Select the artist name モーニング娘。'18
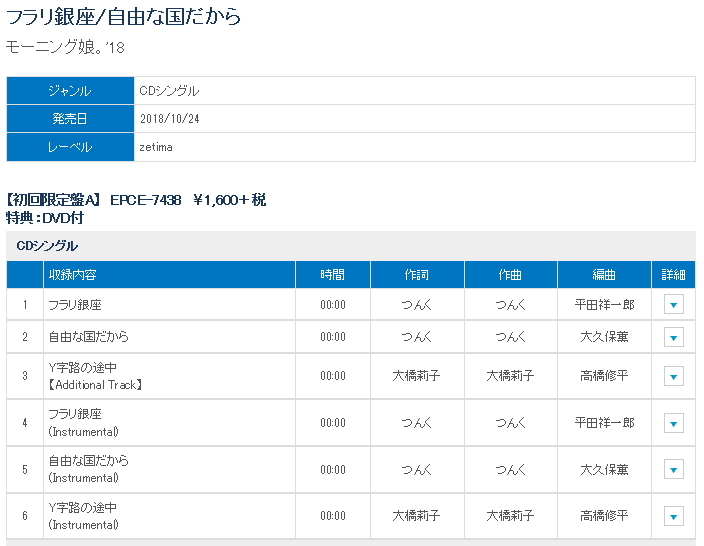The image size is (704, 546). (x=65, y=47)
